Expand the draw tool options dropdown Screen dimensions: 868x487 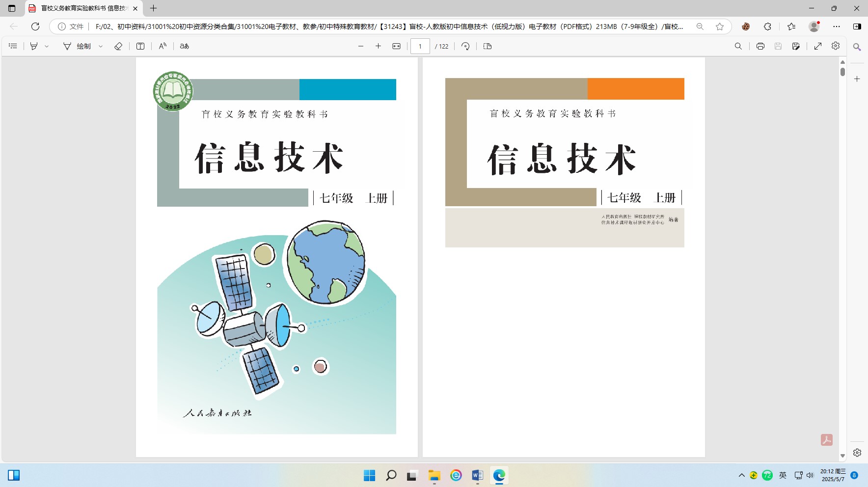pyautogui.click(x=101, y=46)
